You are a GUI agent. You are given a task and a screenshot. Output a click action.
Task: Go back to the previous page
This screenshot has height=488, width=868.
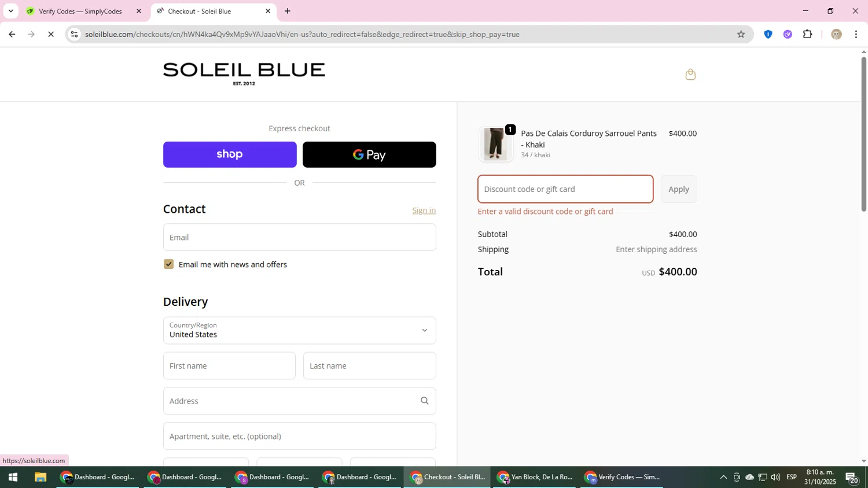coord(12,34)
